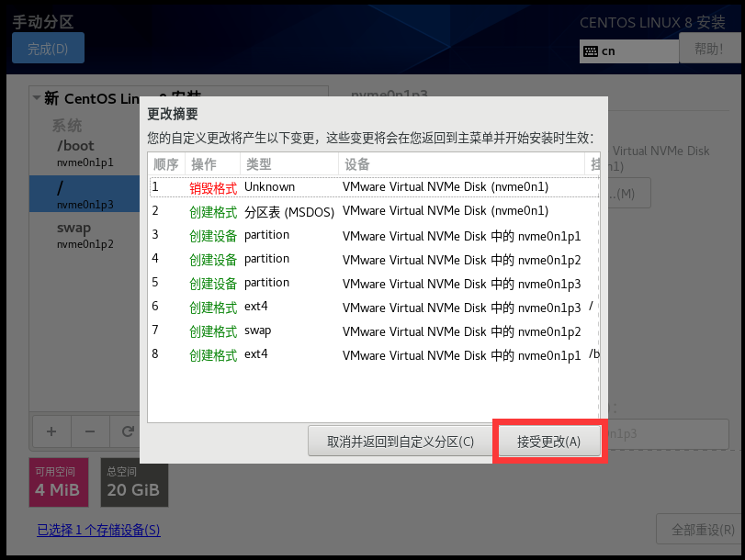
Task: Click the 手动分区 page title
Action: 43,21
